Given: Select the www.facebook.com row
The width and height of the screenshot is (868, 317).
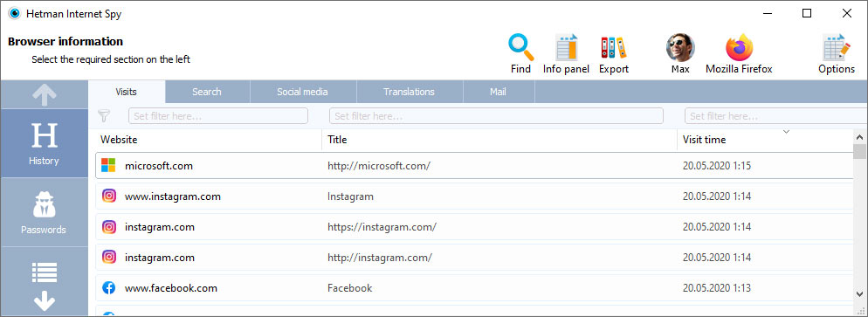Looking at the screenshot, I should (x=474, y=288).
